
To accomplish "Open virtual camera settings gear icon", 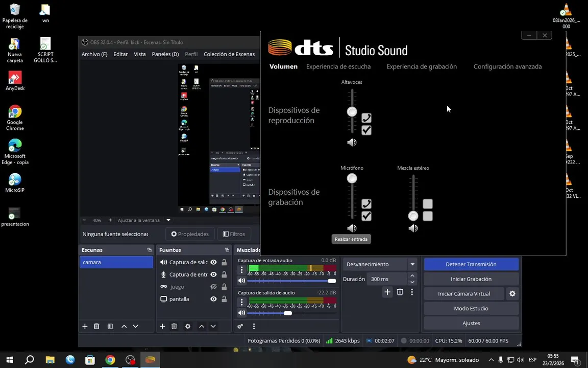I will (512, 294).
